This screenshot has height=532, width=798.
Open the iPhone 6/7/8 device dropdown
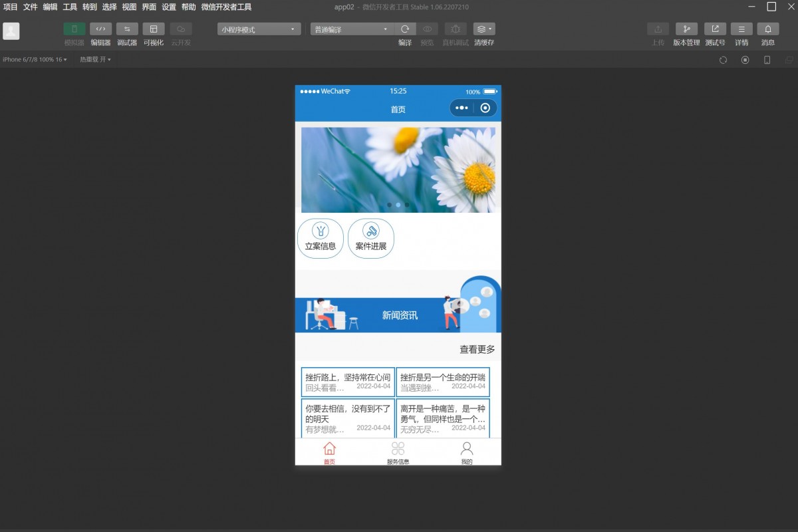(35, 60)
